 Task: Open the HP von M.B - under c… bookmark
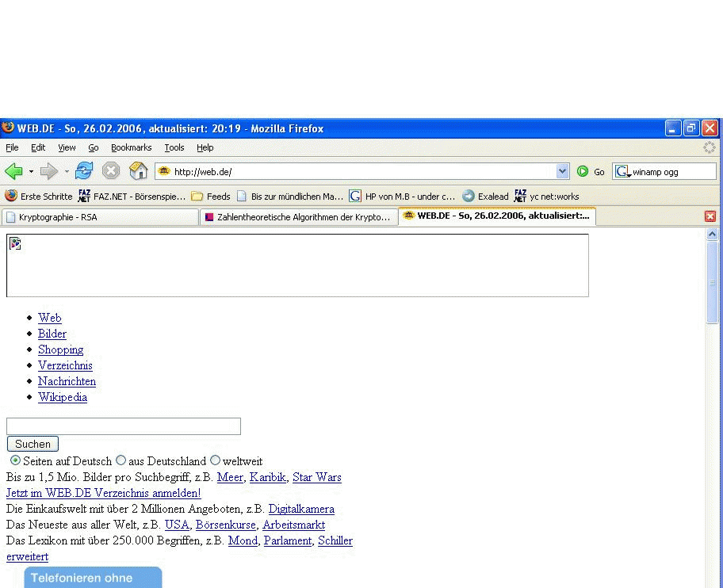[x=402, y=197]
